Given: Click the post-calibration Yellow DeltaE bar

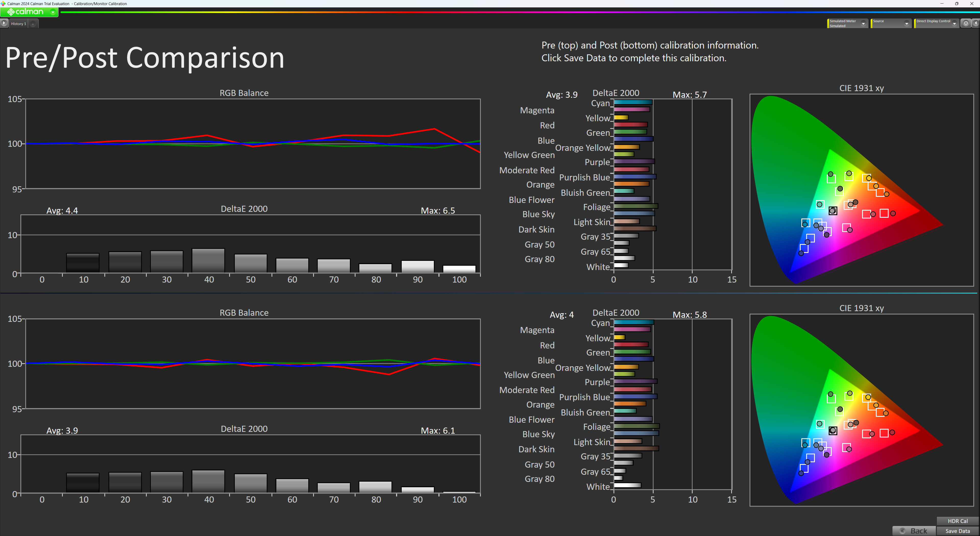Looking at the screenshot, I should (619, 337).
